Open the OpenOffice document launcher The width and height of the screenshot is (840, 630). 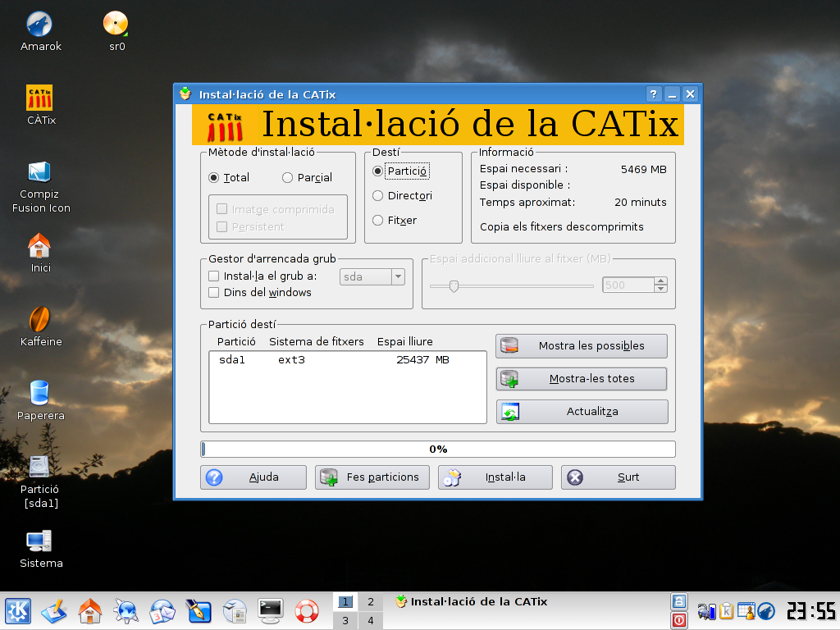click(234, 610)
